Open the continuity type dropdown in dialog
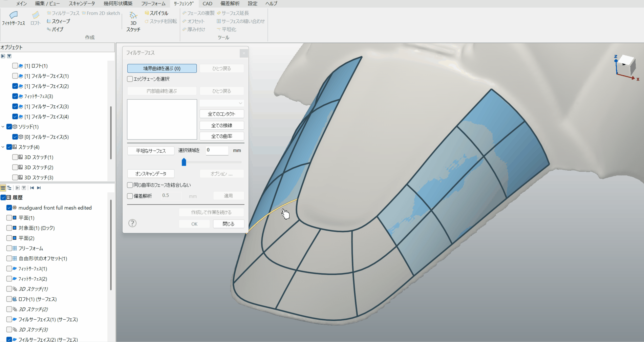 tap(222, 103)
